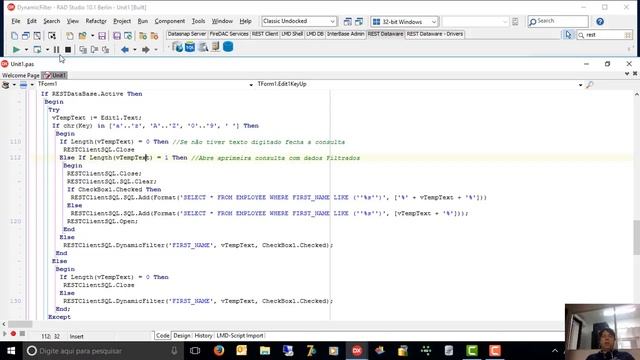Open Firefox from the Windows taskbar
This screenshot has width=640, height=360.
(x=219, y=351)
